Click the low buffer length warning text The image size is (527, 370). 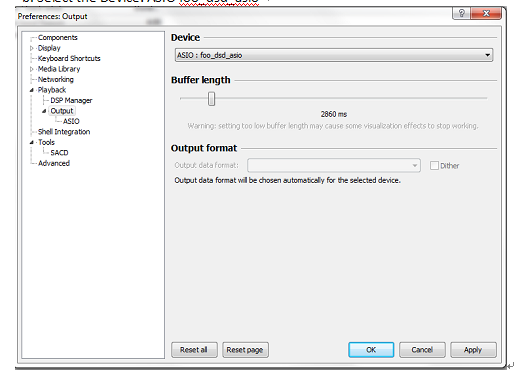[333, 126]
